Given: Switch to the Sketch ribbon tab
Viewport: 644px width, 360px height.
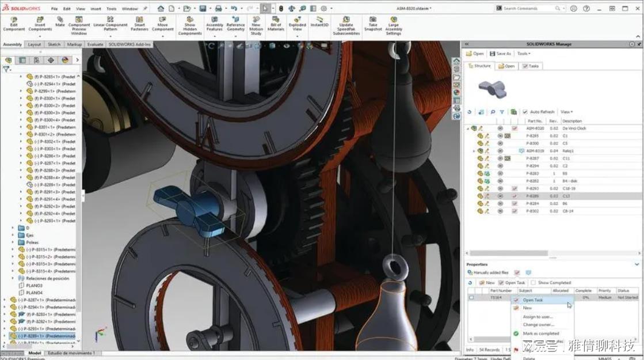Looking at the screenshot, I should [x=54, y=44].
